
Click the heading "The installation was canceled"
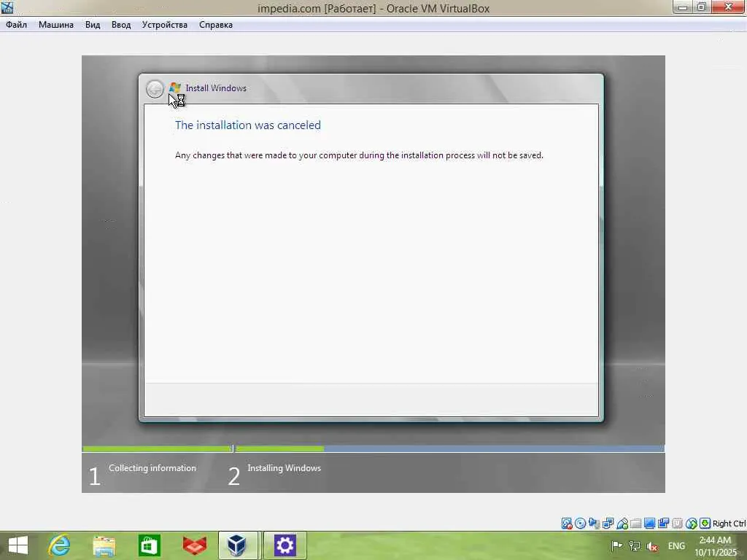(x=248, y=125)
